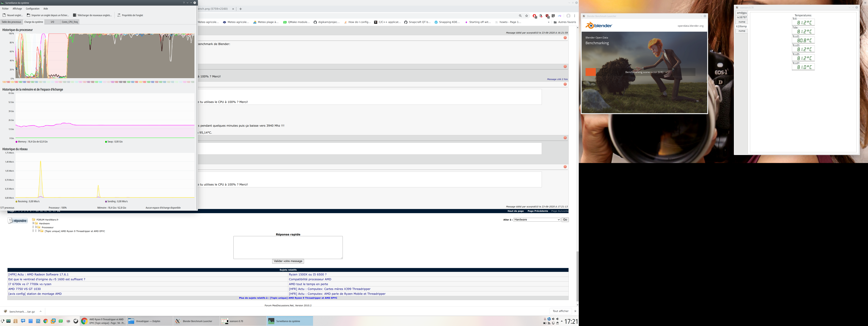Open the Hardware forum tree entry
Viewport: 868px width, 326px height.
click(44, 223)
